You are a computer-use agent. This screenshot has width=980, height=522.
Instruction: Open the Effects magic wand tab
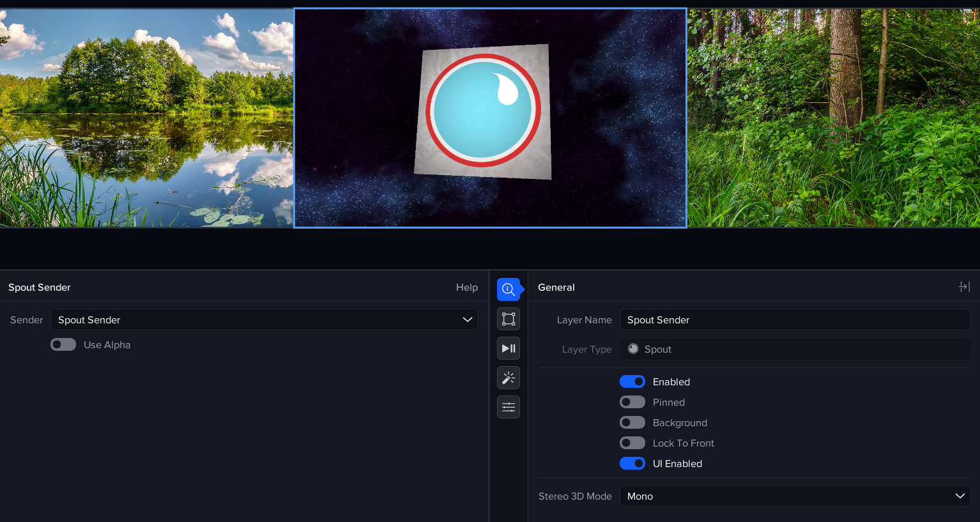coord(509,378)
